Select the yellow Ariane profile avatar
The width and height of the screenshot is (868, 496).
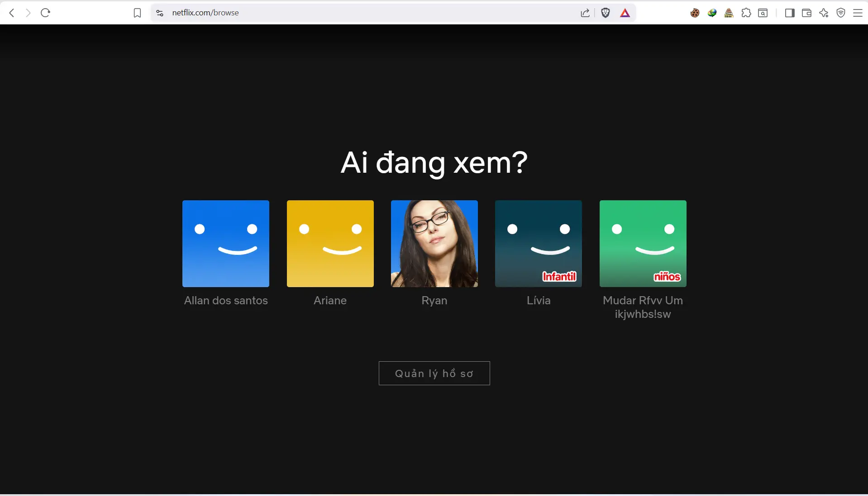[330, 244]
